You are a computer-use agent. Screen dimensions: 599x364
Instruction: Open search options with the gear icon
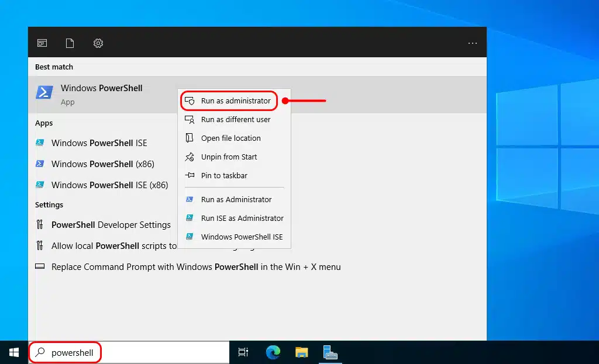tap(98, 43)
